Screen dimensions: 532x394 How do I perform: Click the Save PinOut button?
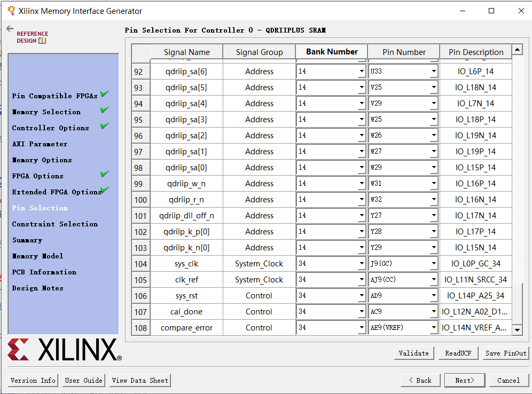click(505, 353)
